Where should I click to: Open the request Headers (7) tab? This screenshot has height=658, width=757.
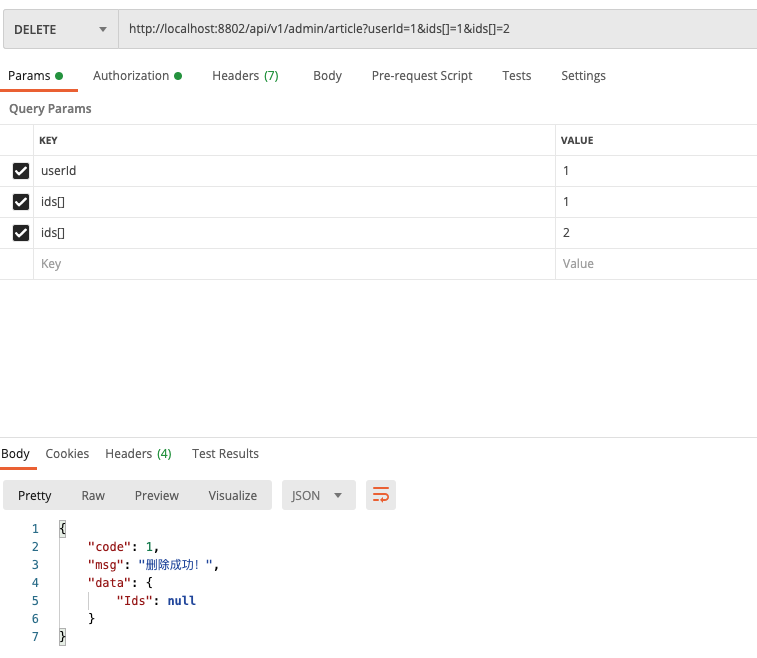click(x=245, y=76)
